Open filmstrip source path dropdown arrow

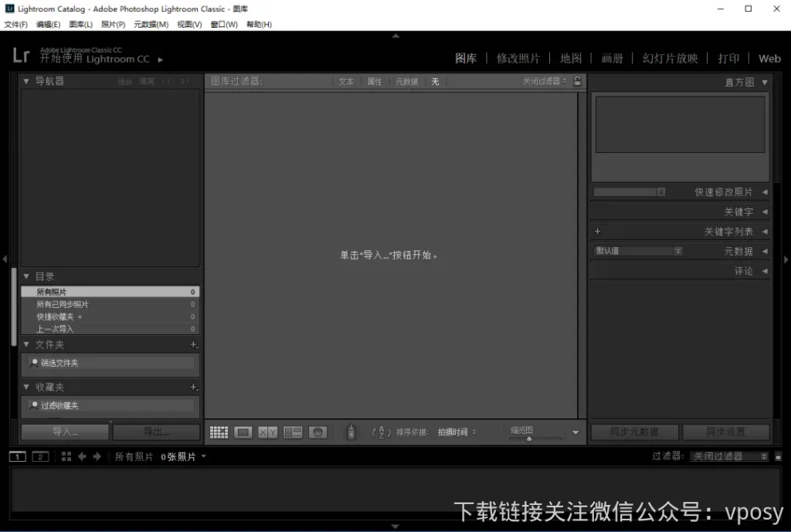pos(204,456)
